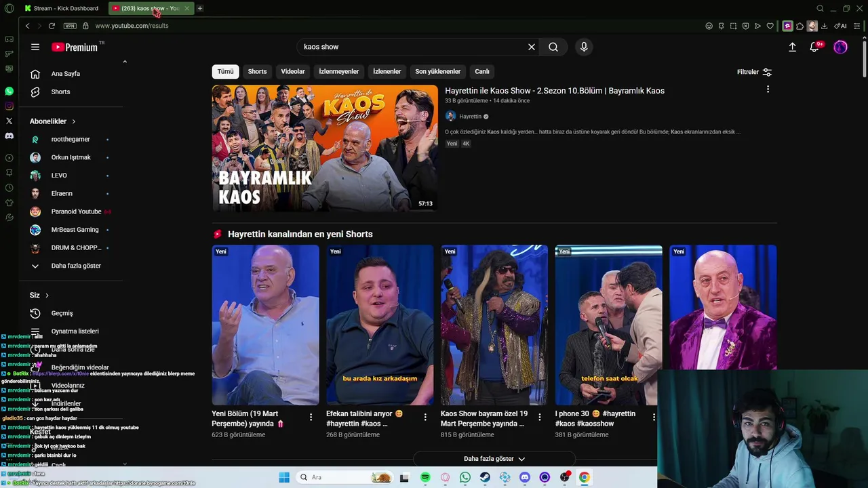Open Opera downloads icon
Viewport: 868px width, 488px height.
(824, 26)
